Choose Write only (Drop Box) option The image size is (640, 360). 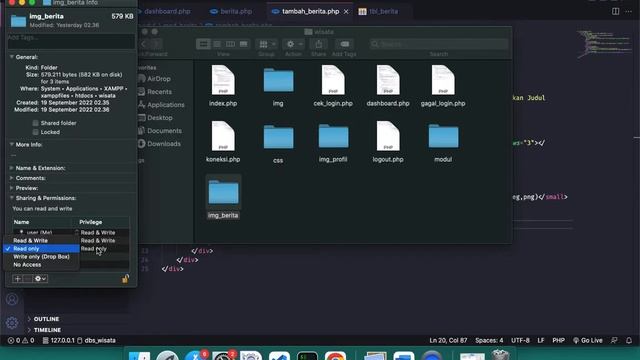pyautogui.click(x=41, y=257)
